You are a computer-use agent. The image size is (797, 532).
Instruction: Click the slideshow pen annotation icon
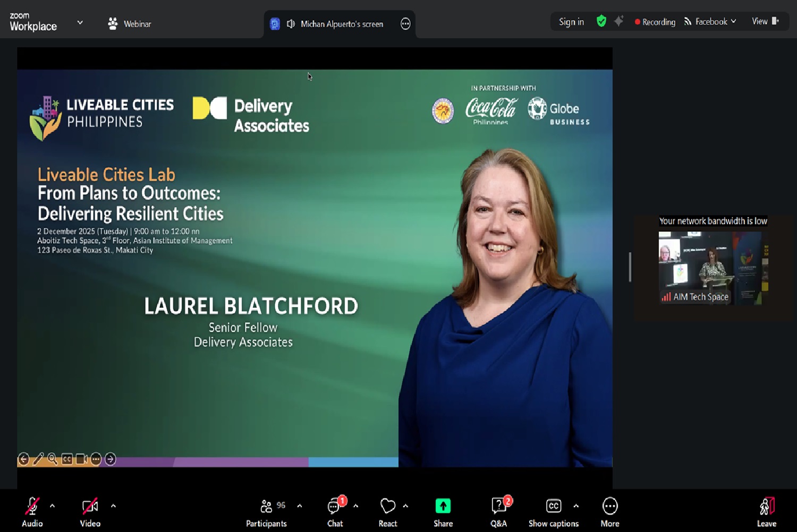tap(38, 459)
